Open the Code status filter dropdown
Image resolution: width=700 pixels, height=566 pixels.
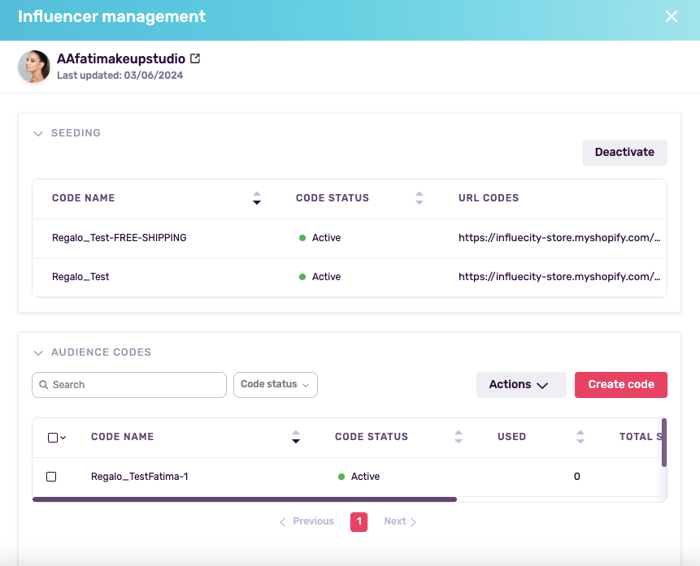(x=275, y=385)
